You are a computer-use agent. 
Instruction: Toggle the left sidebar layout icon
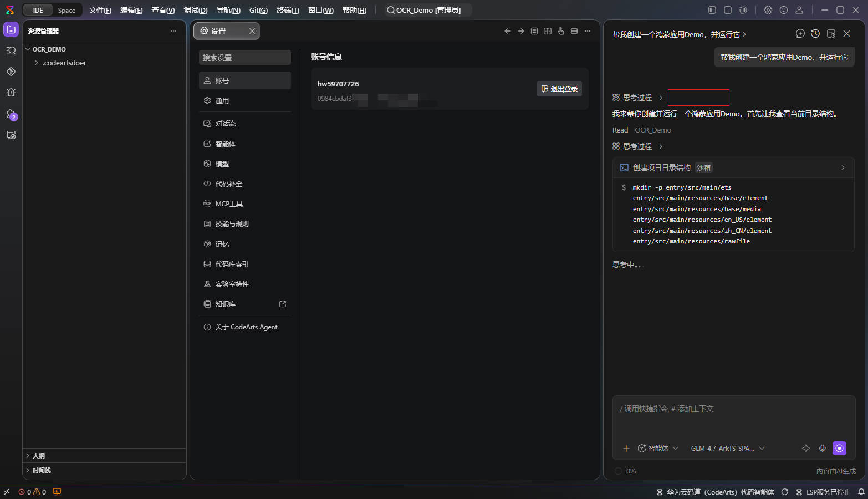point(712,10)
